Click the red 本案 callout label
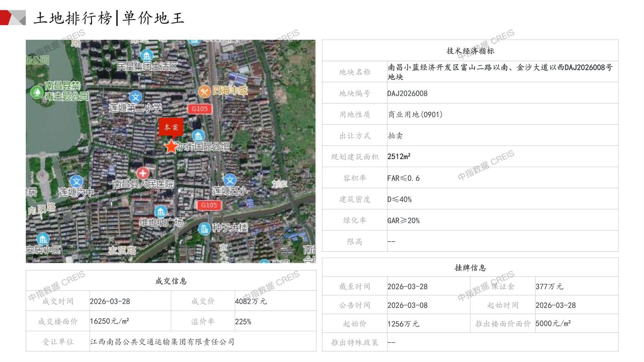 (171, 127)
